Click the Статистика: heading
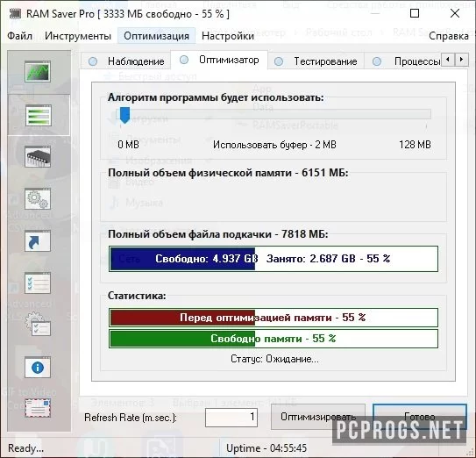 point(137,296)
